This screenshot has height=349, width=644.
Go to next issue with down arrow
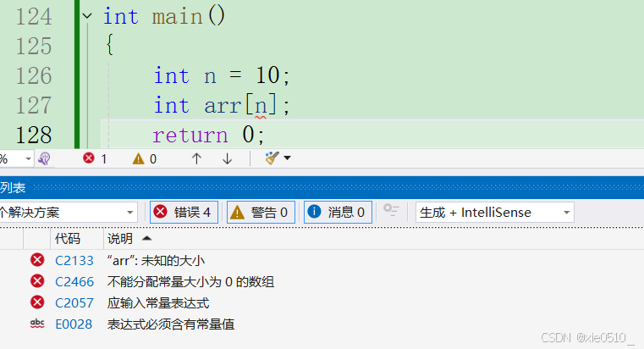pyautogui.click(x=227, y=158)
